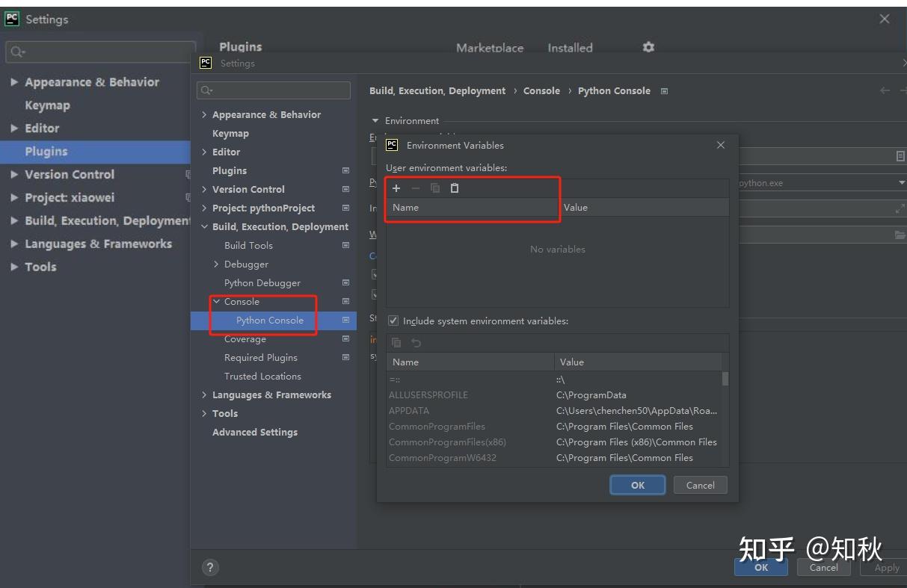Expand Project: xiaowei in outer Settings window
The image size is (907, 588).
pyautogui.click(x=14, y=198)
